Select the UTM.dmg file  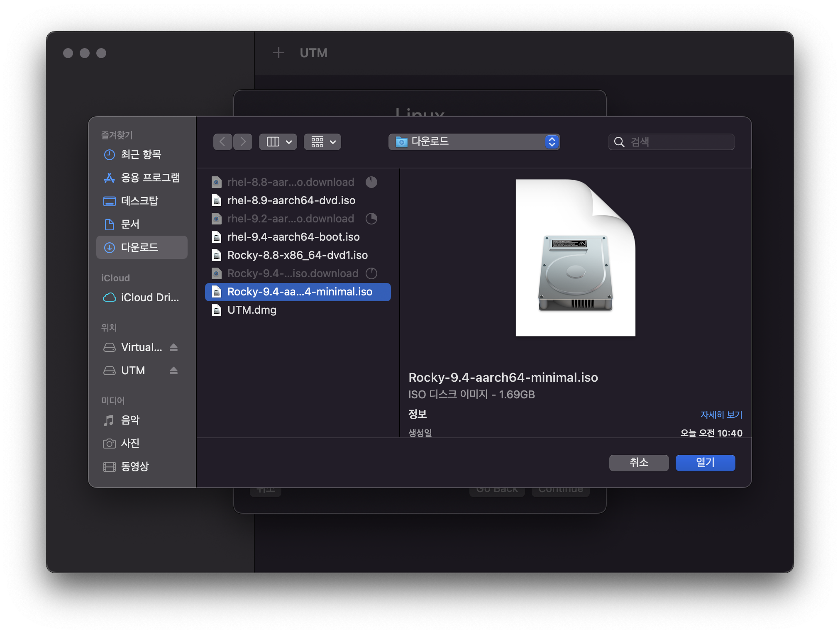[252, 310]
